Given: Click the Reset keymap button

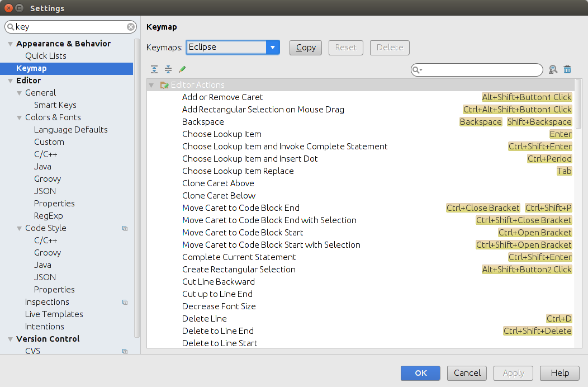Looking at the screenshot, I should click(346, 48).
